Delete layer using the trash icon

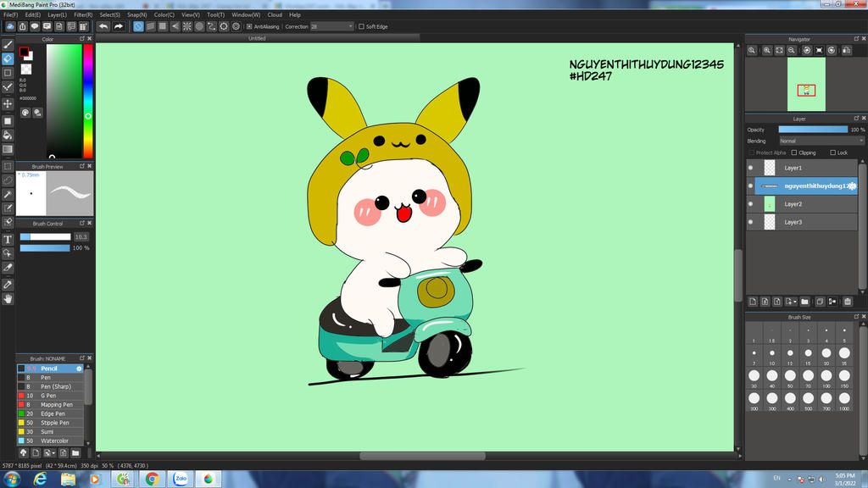point(846,301)
